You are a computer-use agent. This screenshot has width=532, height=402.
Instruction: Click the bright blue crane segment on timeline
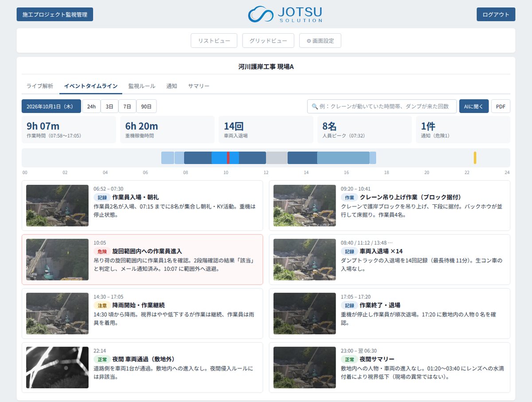[225, 158]
